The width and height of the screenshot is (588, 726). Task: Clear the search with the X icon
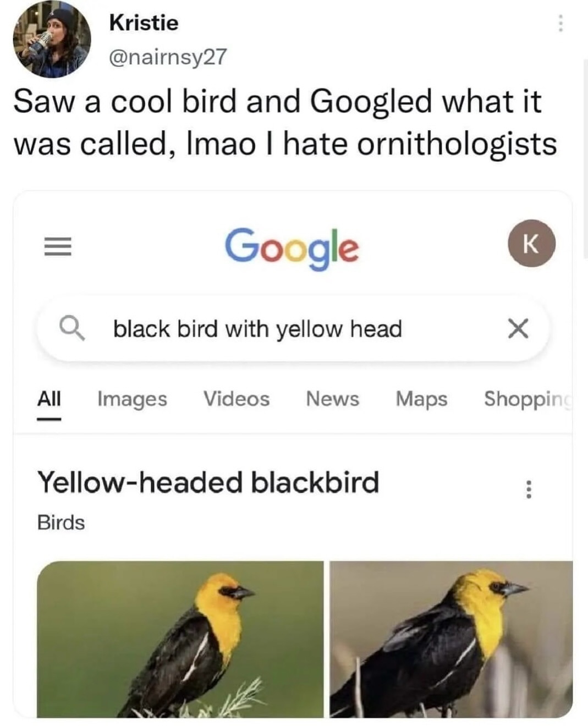tap(518, 328)
